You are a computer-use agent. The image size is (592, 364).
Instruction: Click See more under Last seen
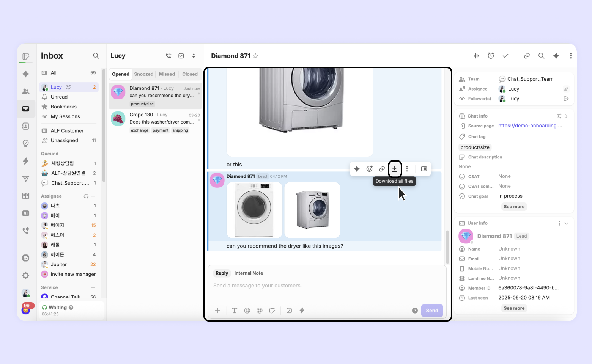point(514,308)
